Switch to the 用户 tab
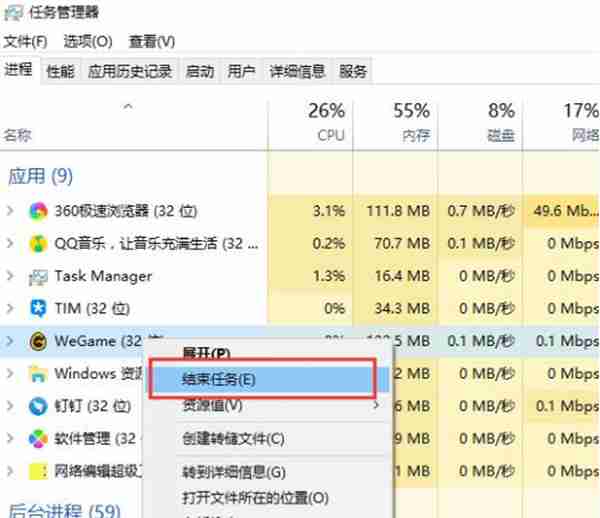 pos(241,71)
